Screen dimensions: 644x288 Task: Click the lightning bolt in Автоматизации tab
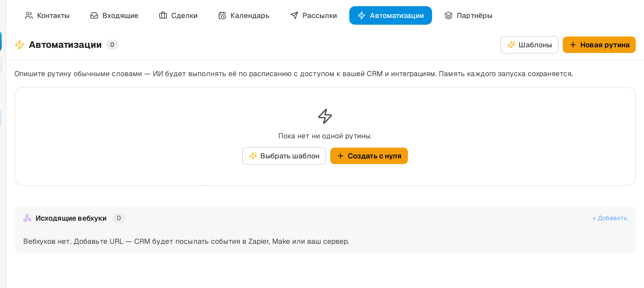(362, 15)
